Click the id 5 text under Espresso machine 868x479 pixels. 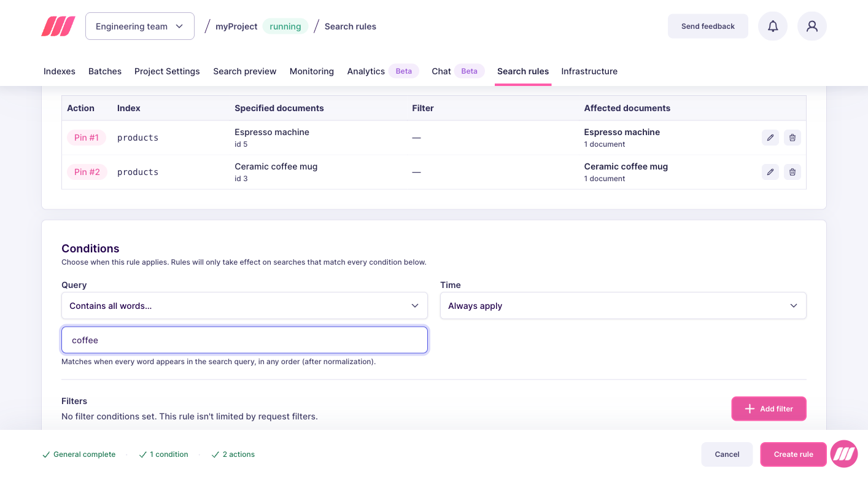click(x=241, y=144)
